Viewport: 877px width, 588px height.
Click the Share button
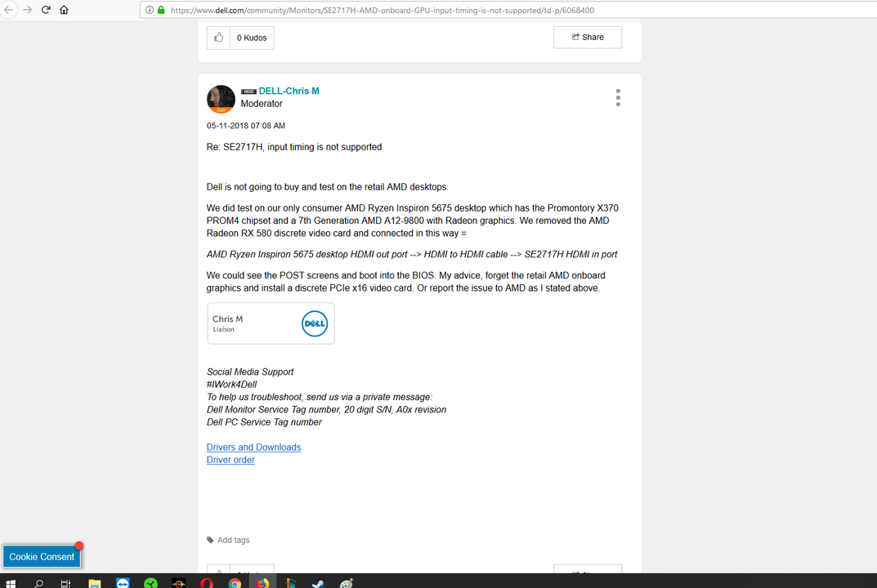588,38
